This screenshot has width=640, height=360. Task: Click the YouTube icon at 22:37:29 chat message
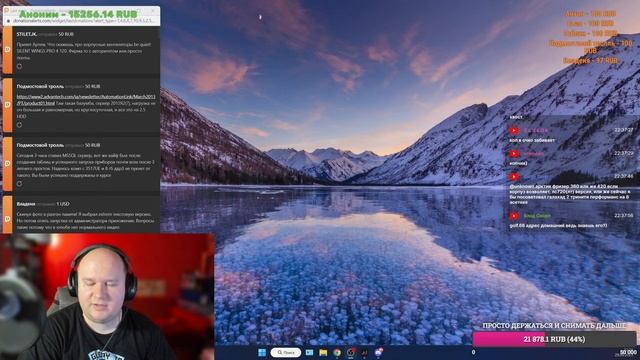[x=514, y=154]
